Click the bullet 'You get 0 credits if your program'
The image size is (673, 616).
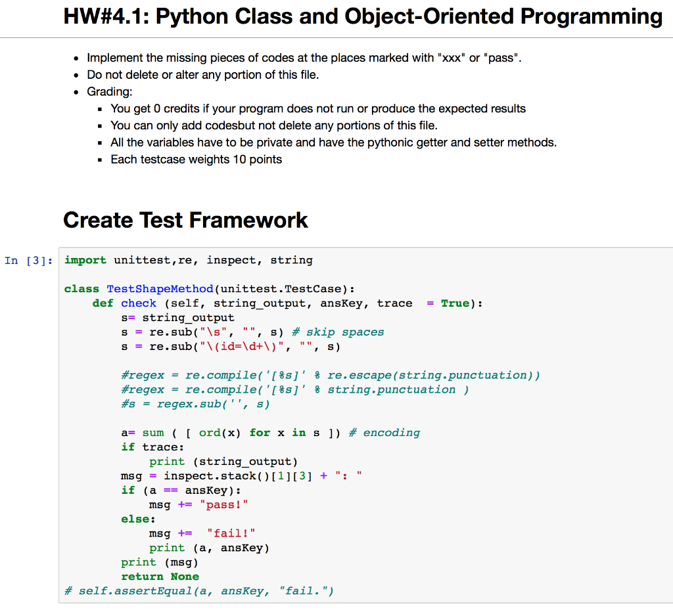pos(318,108)
